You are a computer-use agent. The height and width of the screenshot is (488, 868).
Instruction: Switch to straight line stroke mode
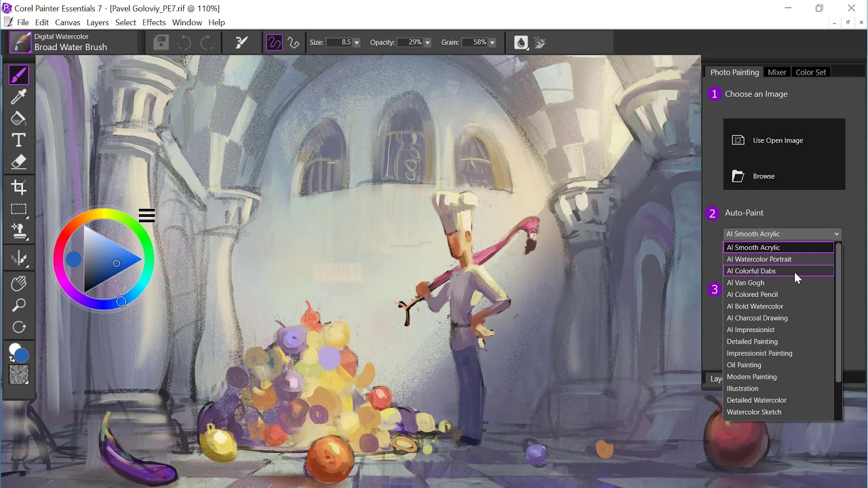pyautogui.click(x=294, y=41)
